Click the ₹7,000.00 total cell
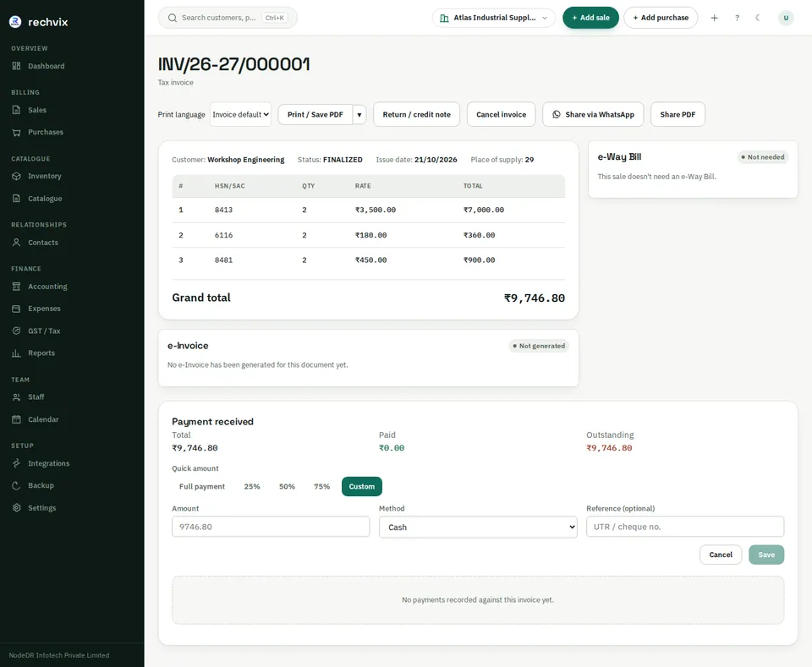The image size is (812, 667). coord(484,210)
